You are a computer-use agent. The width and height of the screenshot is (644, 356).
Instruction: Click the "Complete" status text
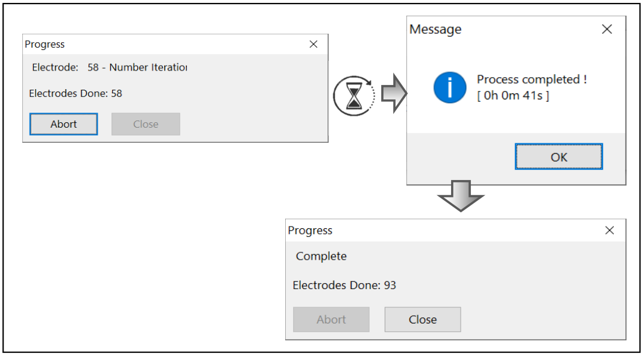point(321,257)
